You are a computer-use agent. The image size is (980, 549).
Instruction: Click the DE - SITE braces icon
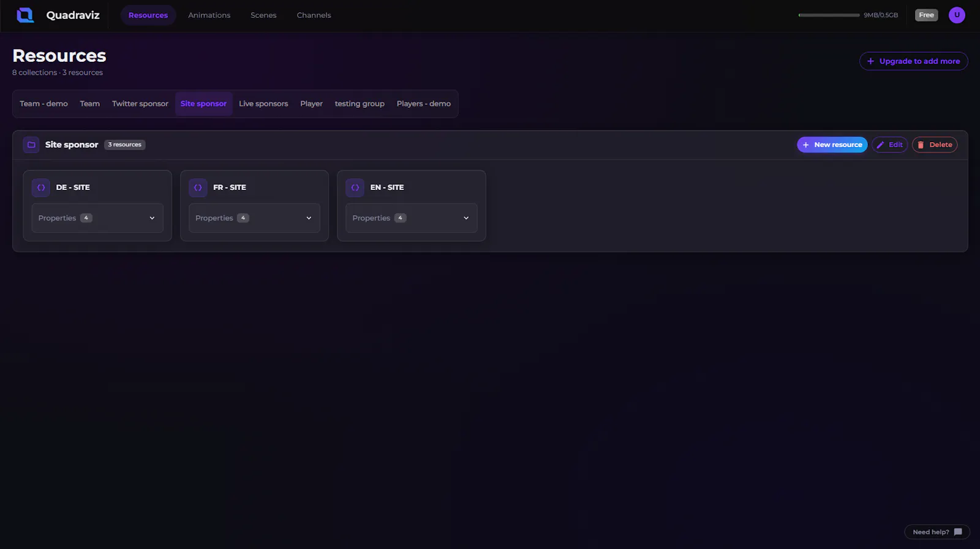(41, 187)
